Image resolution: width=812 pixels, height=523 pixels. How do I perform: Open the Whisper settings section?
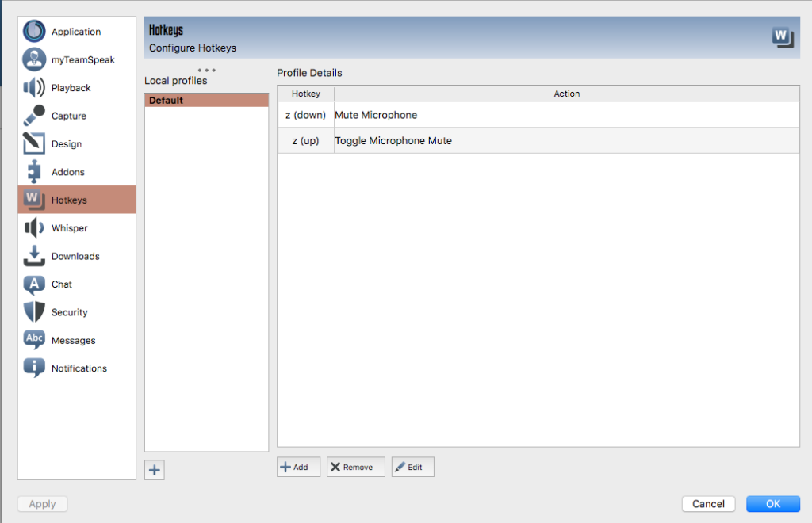pos(77,227)
